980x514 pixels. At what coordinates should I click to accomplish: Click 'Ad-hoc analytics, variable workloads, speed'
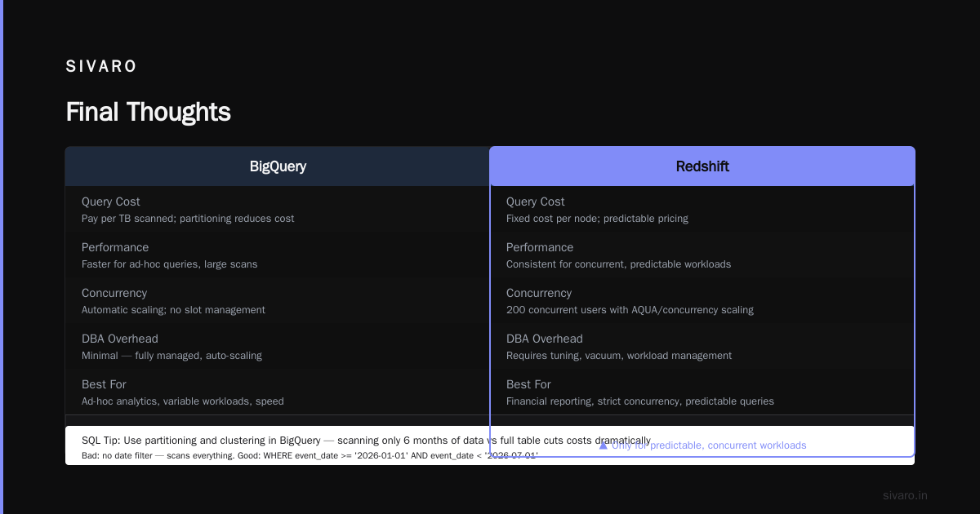click(183, 401)
